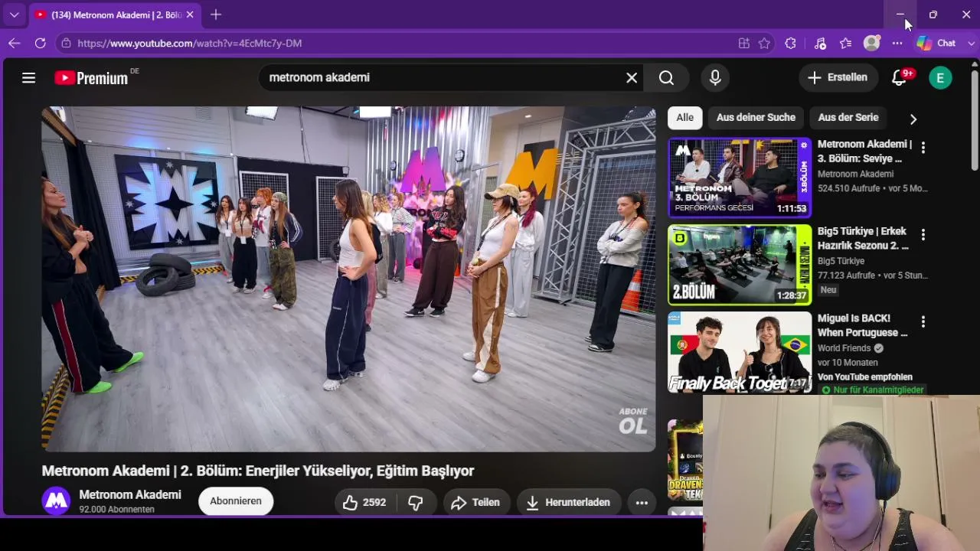Go to YouTube Premium home logo
Image resolution: width=980 pixels, height=551 pixels.
pyautogui.click(x=91, y=78)
